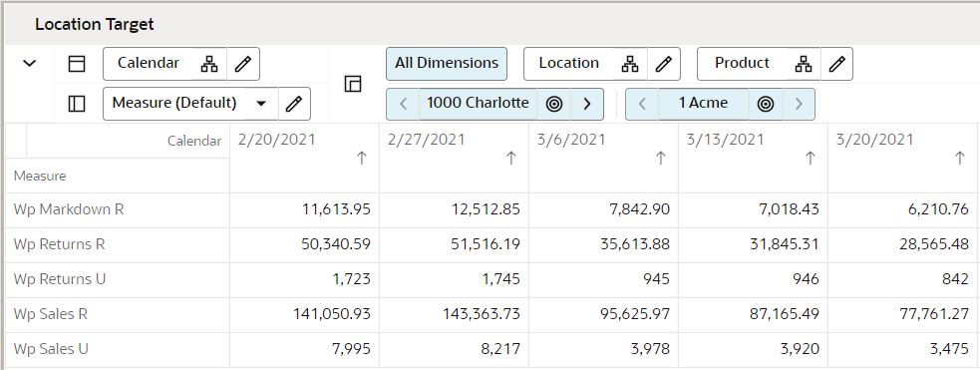Edit Location with the pencil icon
Image resolution: width=980 pixels, height=370 pixels.
tap(664, 64)
